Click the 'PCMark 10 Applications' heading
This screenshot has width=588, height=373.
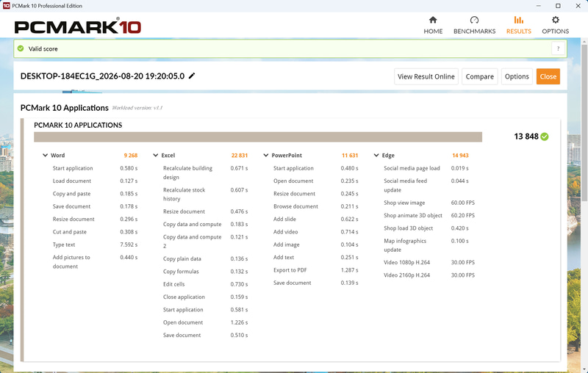(x=65, y=108)
